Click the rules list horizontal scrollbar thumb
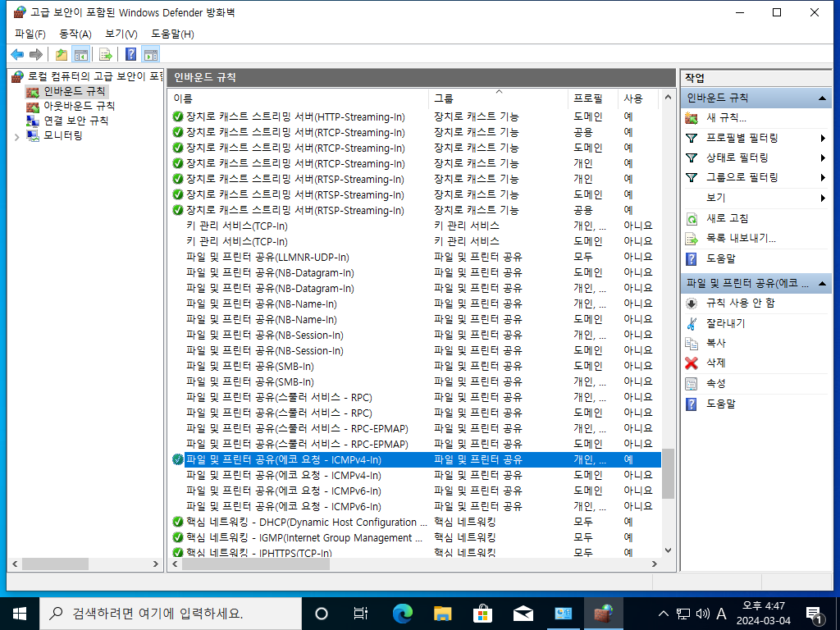Image resolution: width=840 pixels, height=630 pixels. [x=256, y=564]
